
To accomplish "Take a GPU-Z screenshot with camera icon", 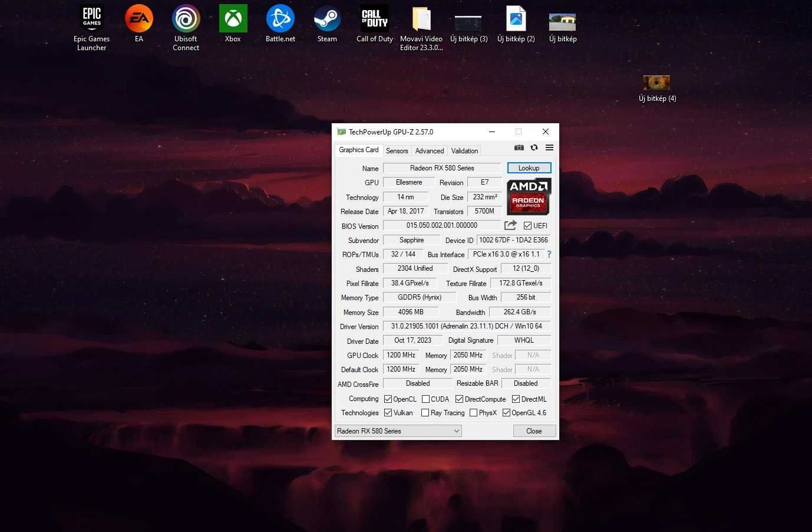I will (519, 147).
